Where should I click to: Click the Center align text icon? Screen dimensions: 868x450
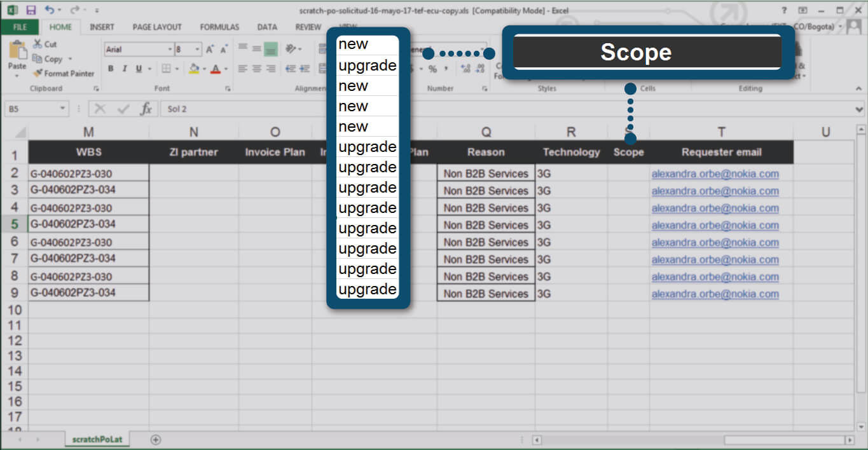pos(257,69)
